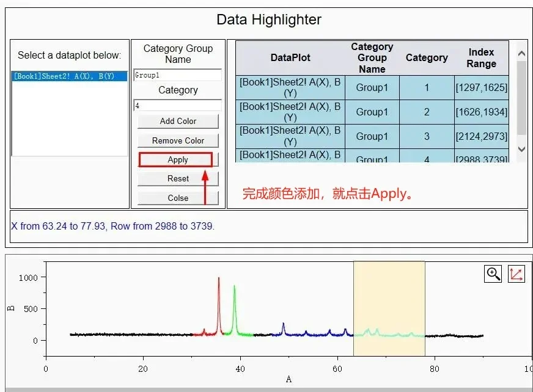
Task: Click the Category column header
Action: point(427,58)
